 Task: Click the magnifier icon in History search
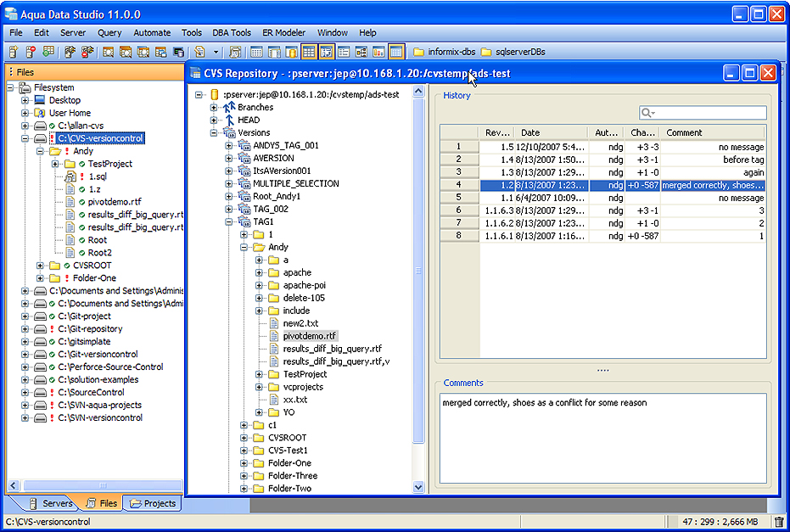647,113
